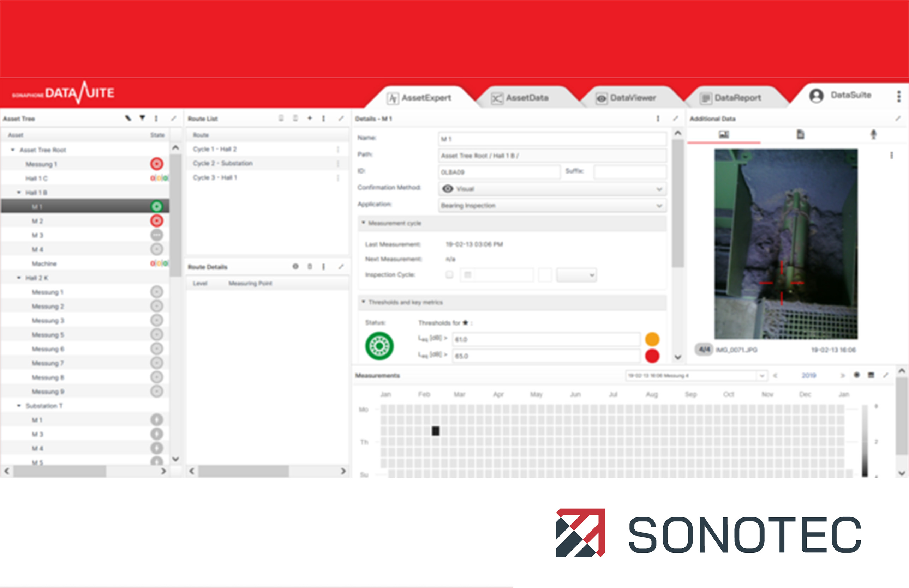Viewport: 909px width, 588px height.
Task: Open Route List panel options menu
Action: [323, 118]
